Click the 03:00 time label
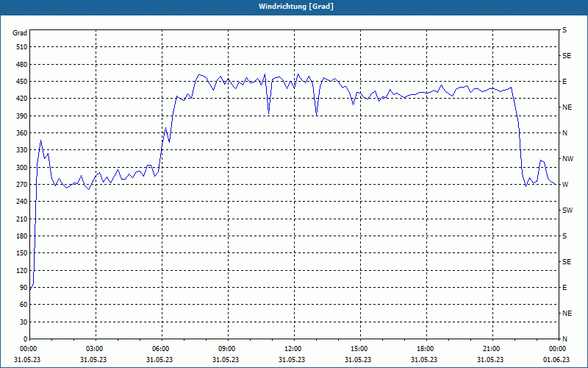The image size is (588, 368). 94,349
